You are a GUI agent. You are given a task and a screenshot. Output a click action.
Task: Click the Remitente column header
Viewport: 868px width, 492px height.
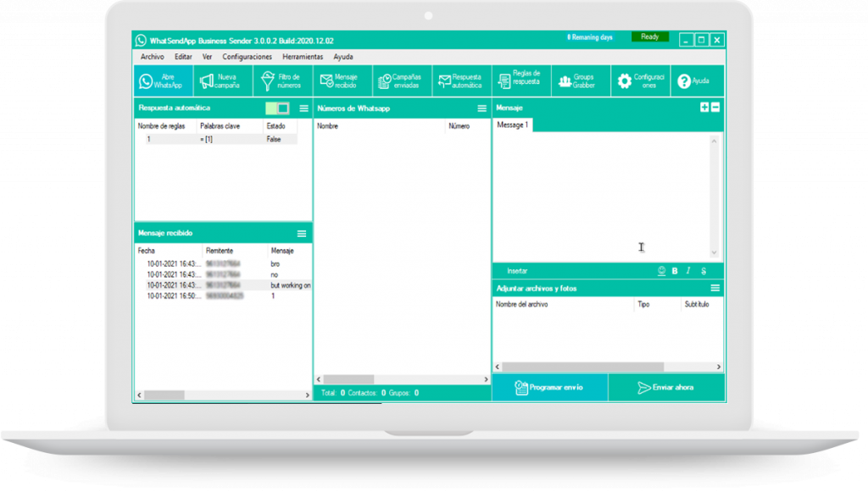pos(220,251)
